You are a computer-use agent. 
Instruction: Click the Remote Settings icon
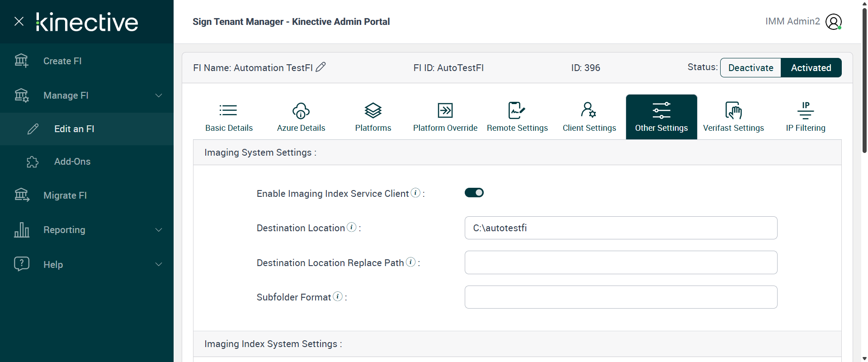coord(517,110)
